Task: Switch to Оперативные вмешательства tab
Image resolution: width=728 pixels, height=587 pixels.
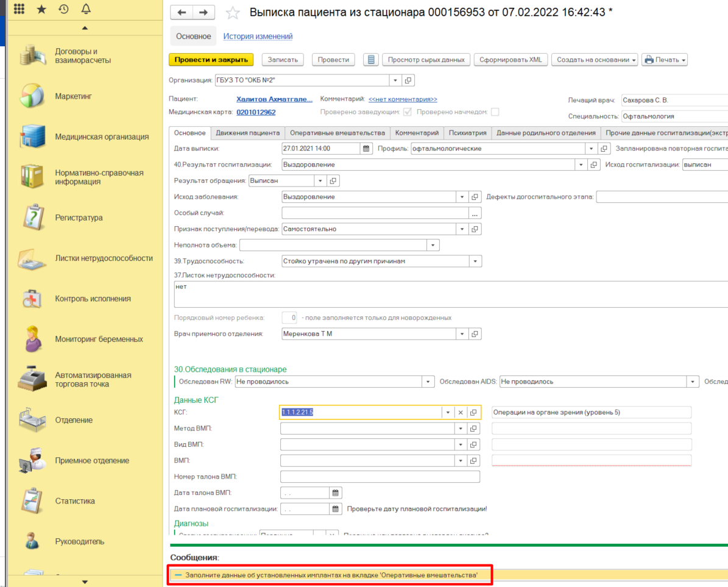Action: pyautogui.click(x=337, y=133)
